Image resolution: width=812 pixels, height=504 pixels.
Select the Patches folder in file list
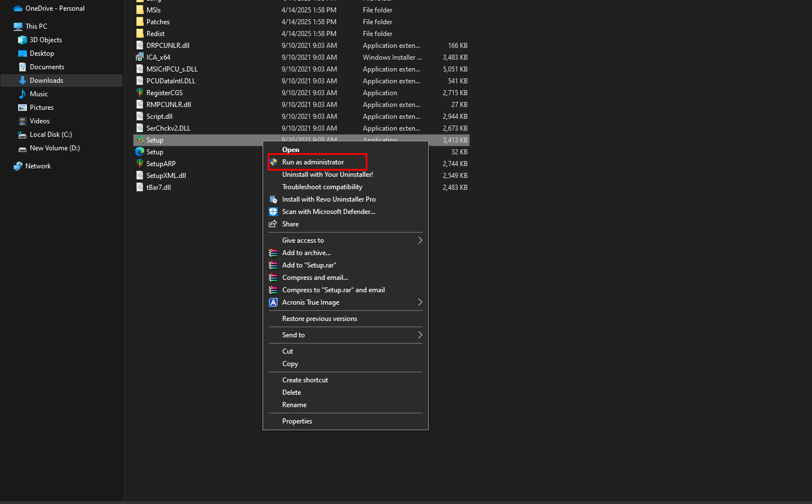[158, 22]
